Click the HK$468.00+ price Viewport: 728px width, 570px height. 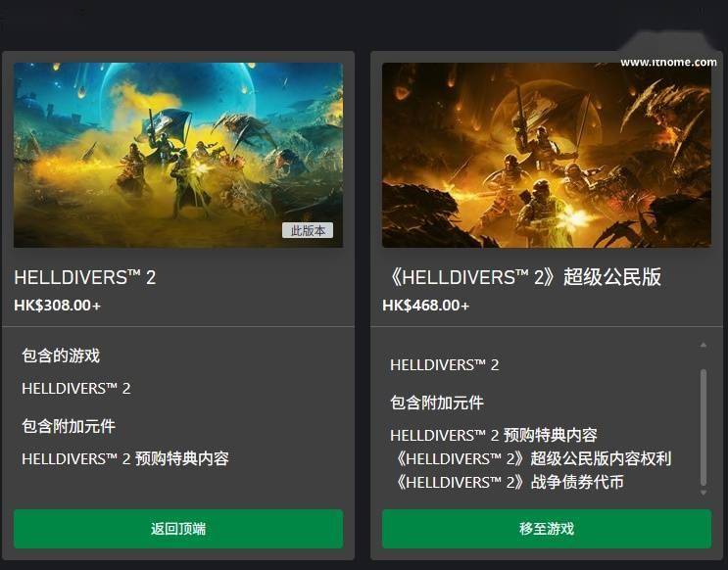[426, 306]
